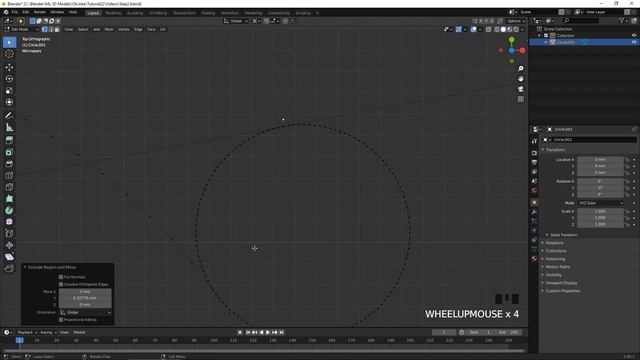
Task: Open the XYZ Euler rotation mode dropdown
Action: pos(600,203)
